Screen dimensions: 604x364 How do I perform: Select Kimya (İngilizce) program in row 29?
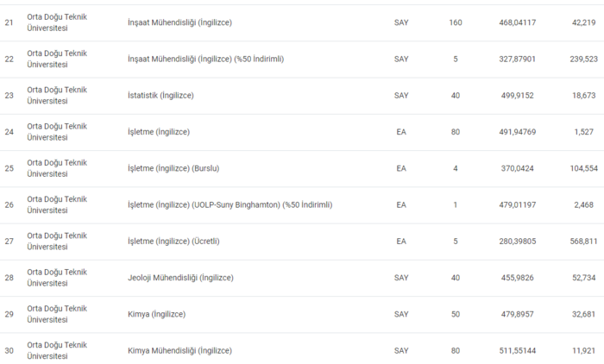click(x=156, y=314)
